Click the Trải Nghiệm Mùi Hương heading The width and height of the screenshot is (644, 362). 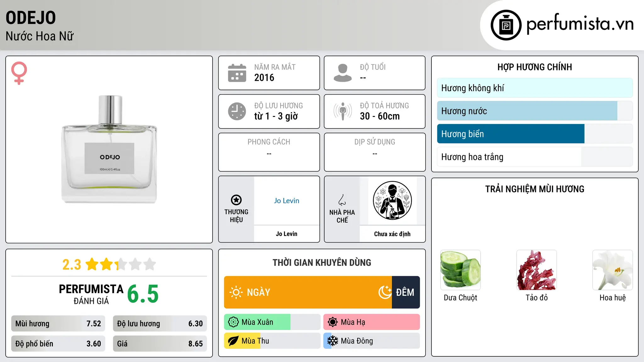pos(535,189)
